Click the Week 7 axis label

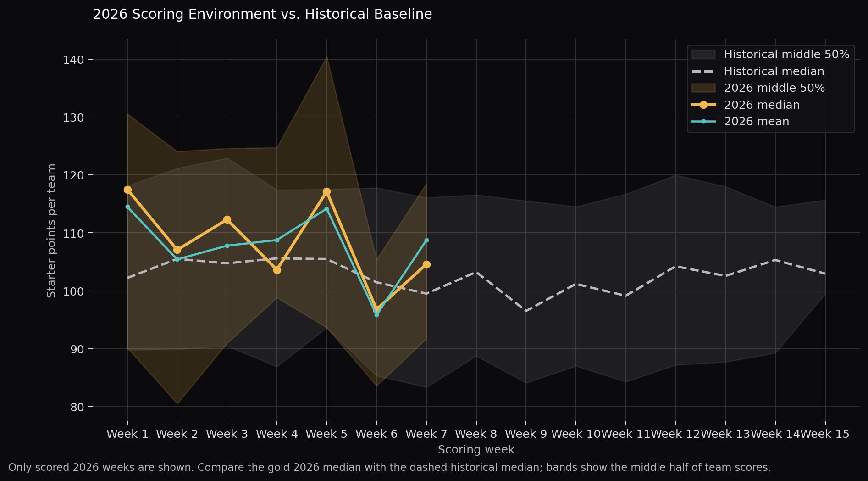coord(426,434)
